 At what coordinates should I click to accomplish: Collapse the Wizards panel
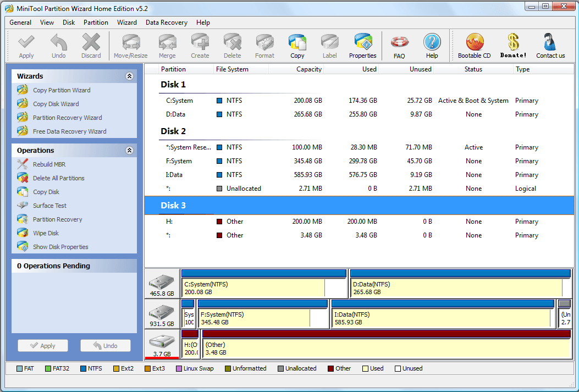click(129, 76)
